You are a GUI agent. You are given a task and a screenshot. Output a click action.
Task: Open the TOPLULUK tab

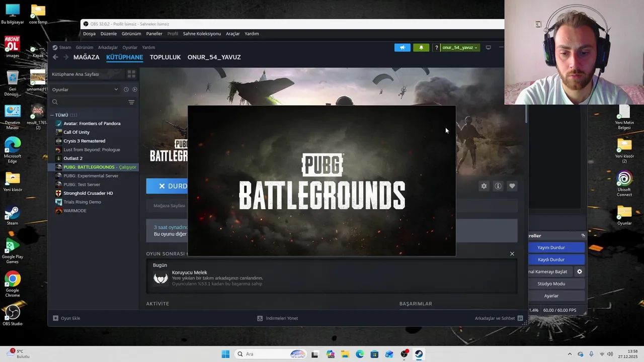pyautogui.click(x=165, y=57)
